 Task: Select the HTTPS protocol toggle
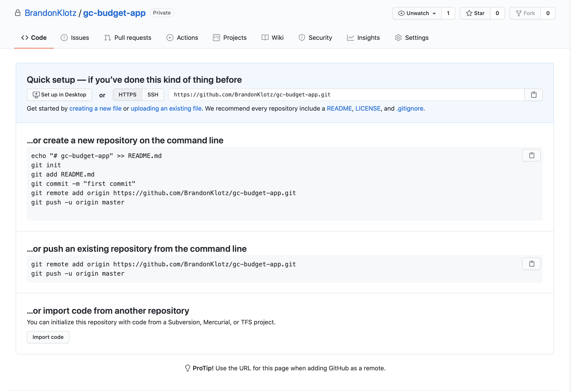tap(127, 94)
